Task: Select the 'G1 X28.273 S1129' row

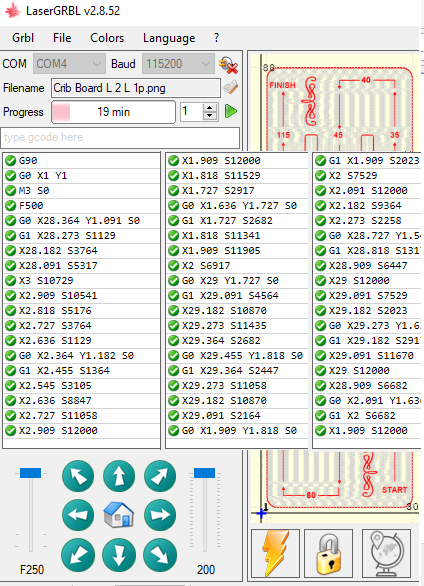Action: (81, 235)
